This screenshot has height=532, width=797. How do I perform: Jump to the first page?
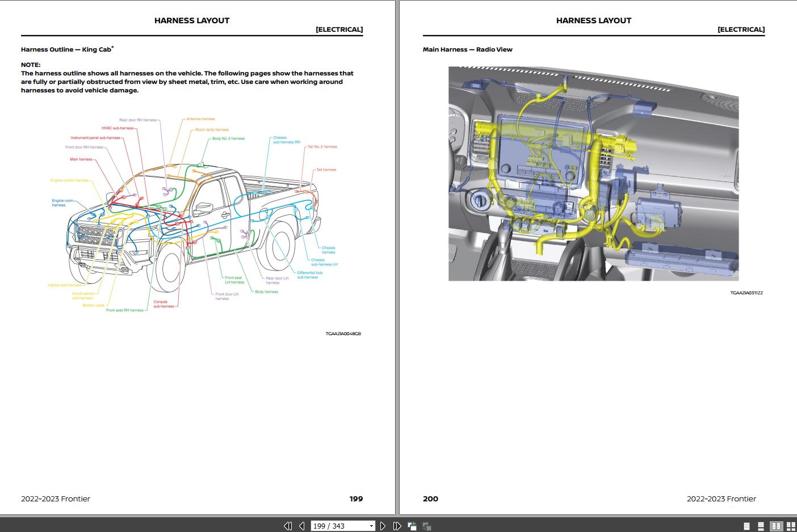coord(287,526)
